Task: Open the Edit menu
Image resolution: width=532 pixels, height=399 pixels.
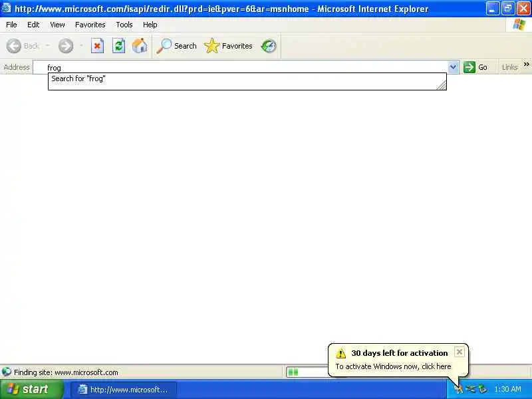Action: (x=33, y=25)
